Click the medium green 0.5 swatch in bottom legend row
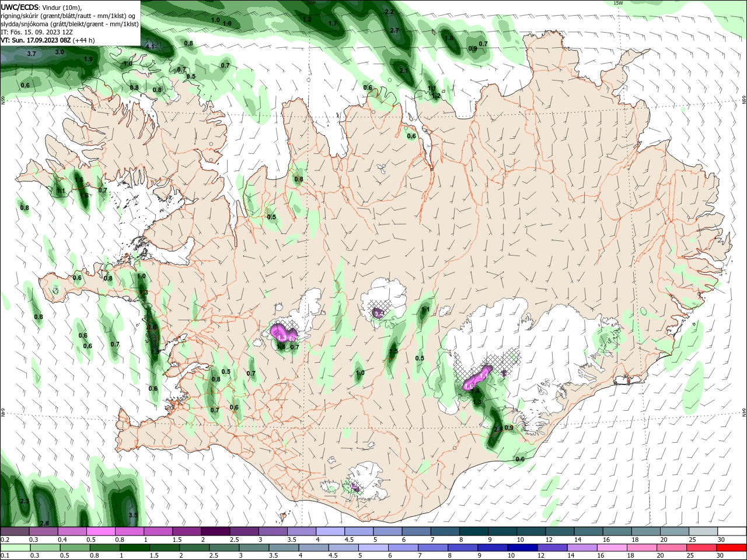Screen dimensions: 747x560 pos(75,548)
